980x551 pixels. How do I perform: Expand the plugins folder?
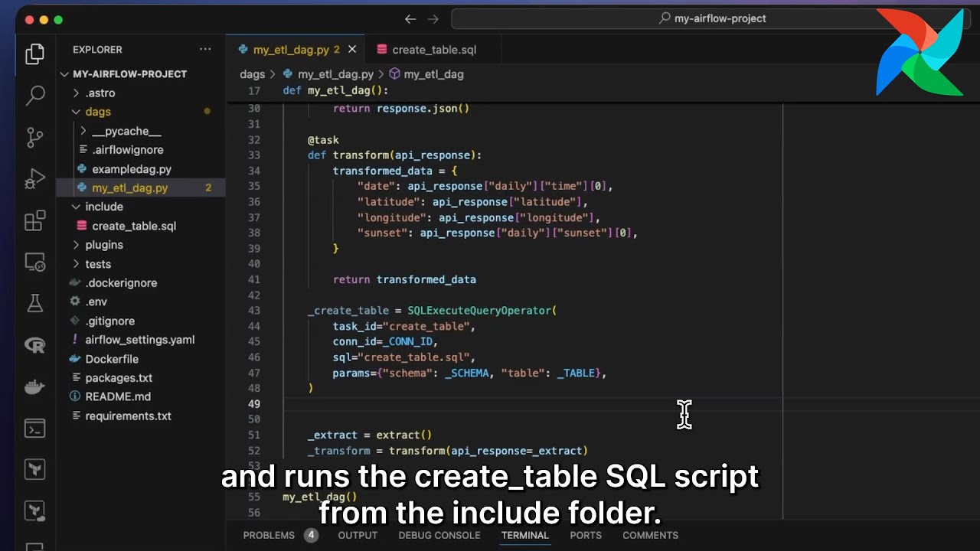coord(104,245)
